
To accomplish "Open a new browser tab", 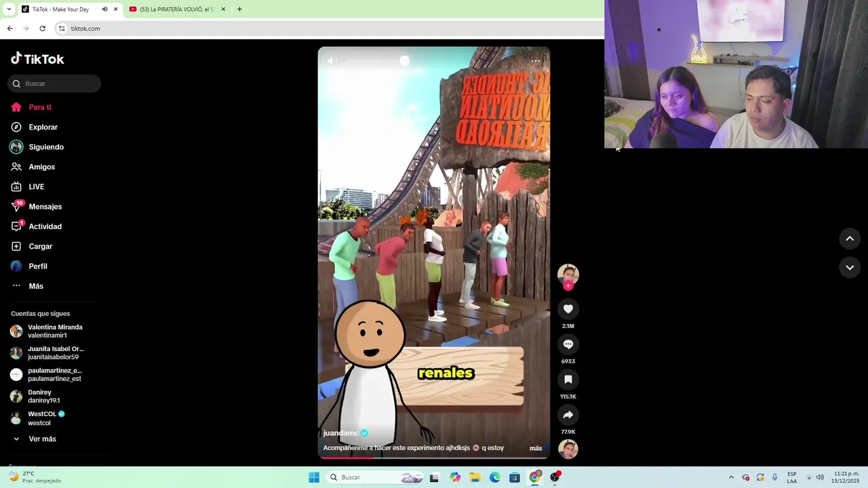I will coord(239,9).
